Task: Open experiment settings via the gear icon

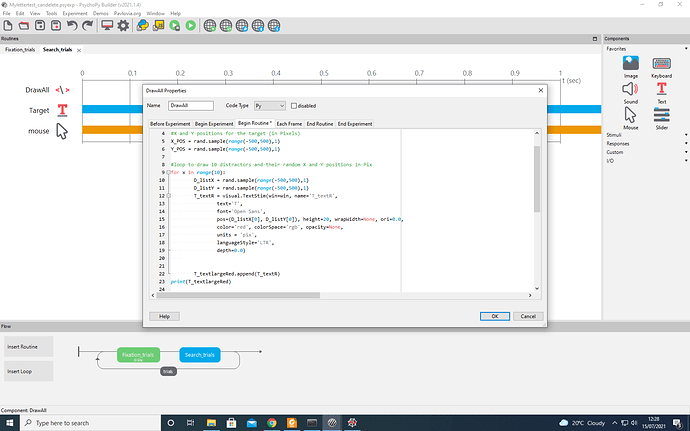Action: pos(123,26)
